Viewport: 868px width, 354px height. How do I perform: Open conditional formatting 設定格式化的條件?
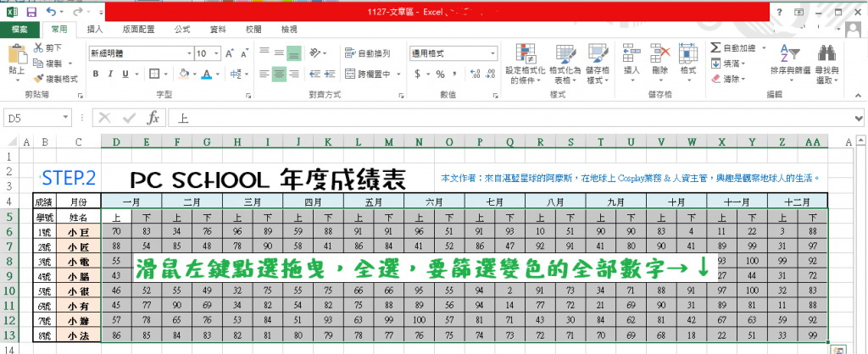point(525,63)
